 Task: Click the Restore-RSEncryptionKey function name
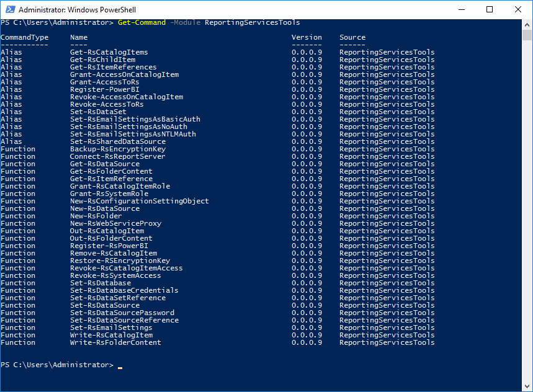(120, 261)
